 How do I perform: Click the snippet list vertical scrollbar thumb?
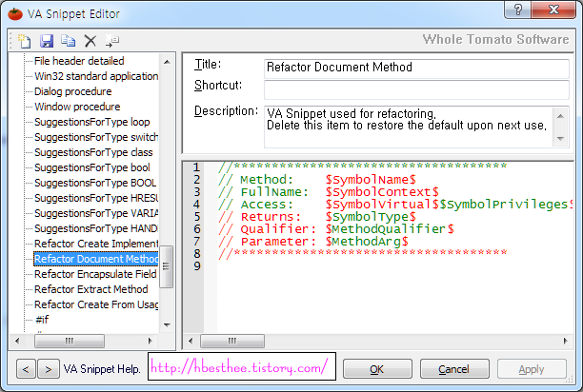tap(166, 266)
